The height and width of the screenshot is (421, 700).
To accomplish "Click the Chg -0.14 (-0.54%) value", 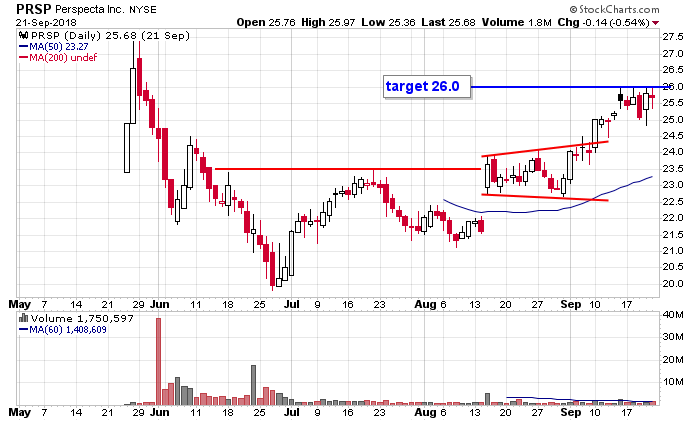I will (x=603, y=22).
